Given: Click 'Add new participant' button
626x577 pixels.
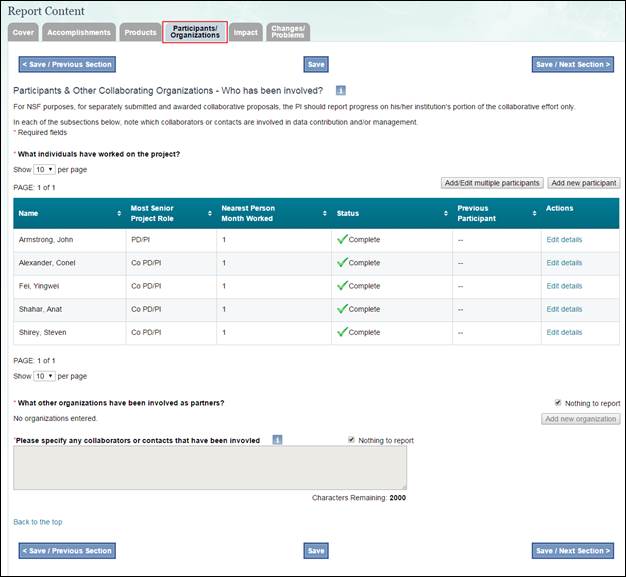Looking at the screenshot, I should click(x=584, y=183).
